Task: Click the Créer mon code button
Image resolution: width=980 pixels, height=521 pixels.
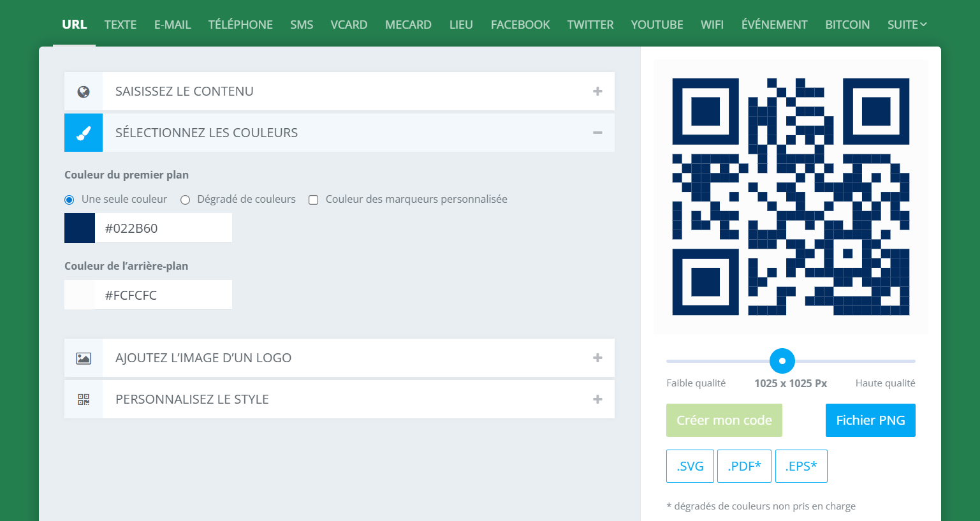Action: pos(724,420)
